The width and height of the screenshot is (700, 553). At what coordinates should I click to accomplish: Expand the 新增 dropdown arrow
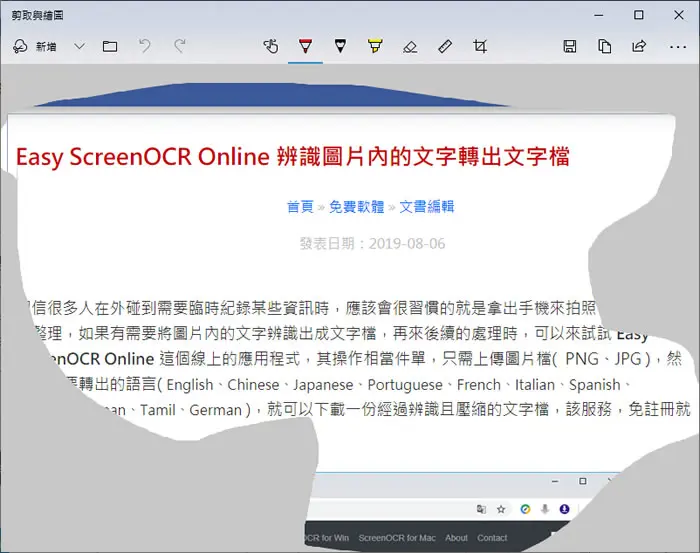[79, 46]
